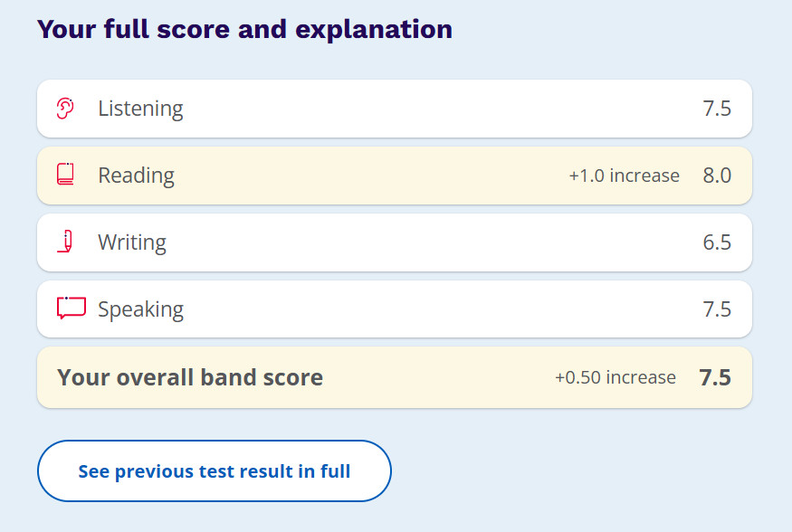Screen dimensions: 792x532
Task: Click the Writing 6.5 score value
Action: (717, 242)
